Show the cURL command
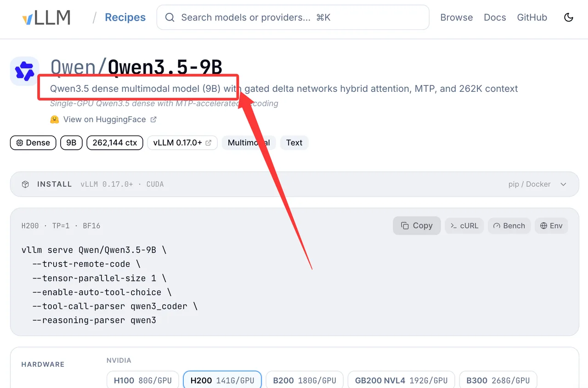This screenshot has width=588, height=388. (x=464, y=225)
